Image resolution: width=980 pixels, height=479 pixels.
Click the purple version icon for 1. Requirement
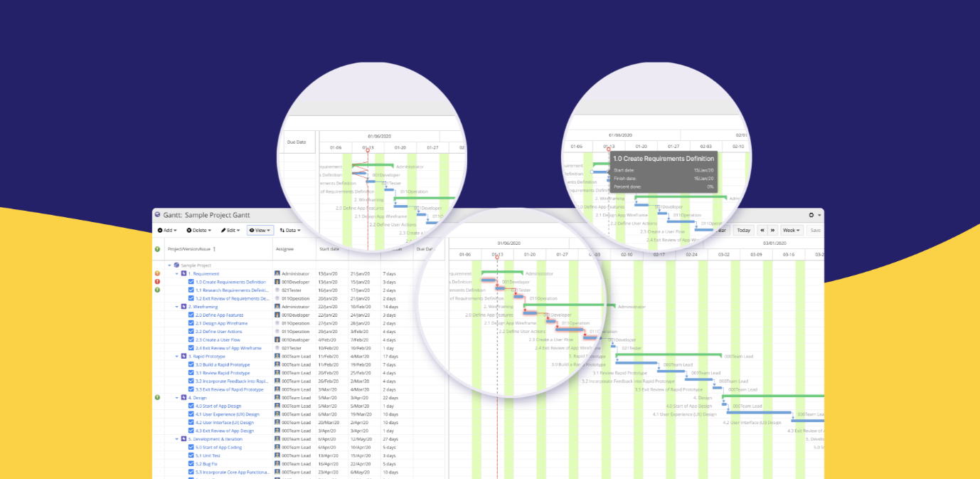pyautogui.click(x=184, y=273)
